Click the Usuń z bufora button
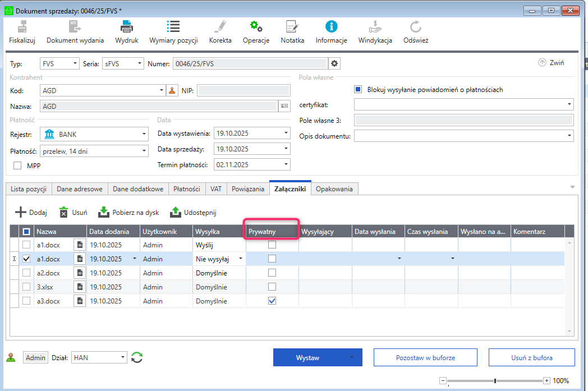 click(531, 357)
